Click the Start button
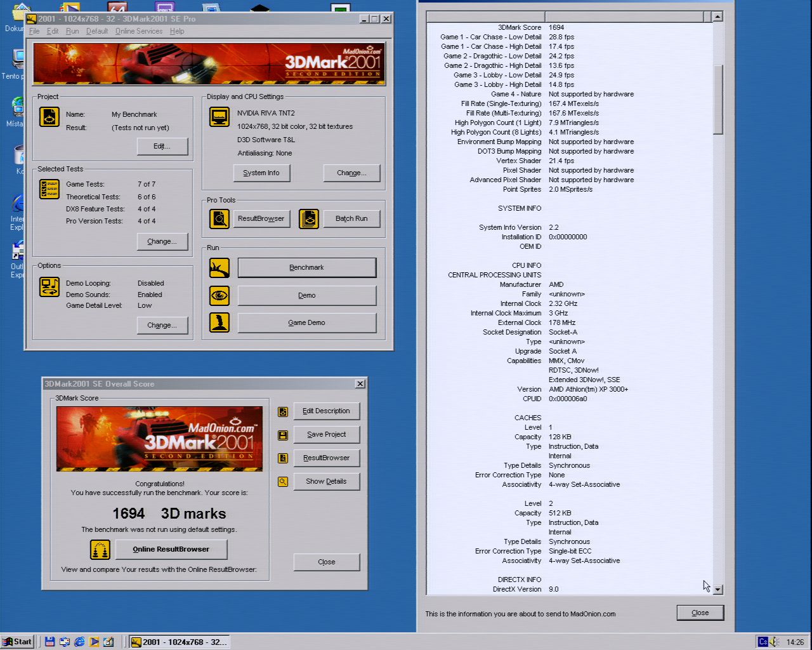This screenshot has width=812, height=650. 17,642
